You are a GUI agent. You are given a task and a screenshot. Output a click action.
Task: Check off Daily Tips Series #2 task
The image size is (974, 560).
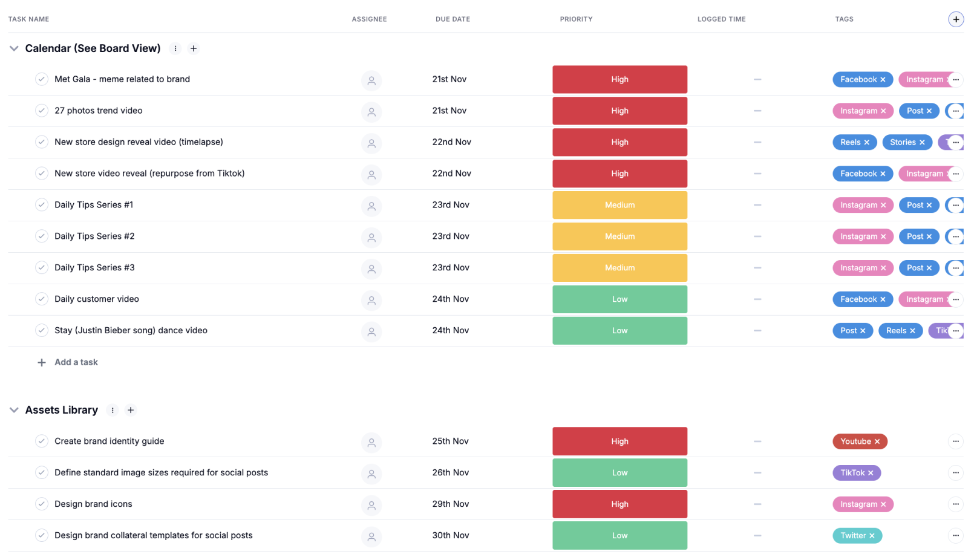click(x=42, y=236)
